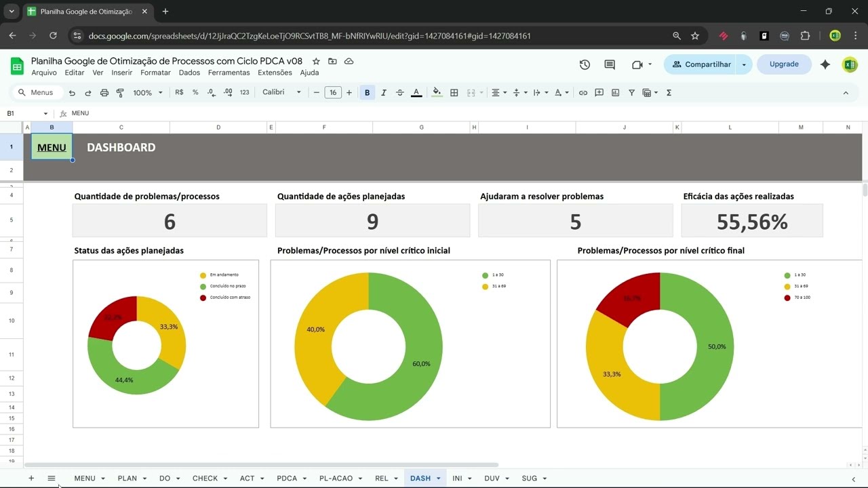Screen dimensions: 868x488
Task: Expand the Name box B1 dropdown
Action: point(45,114)
